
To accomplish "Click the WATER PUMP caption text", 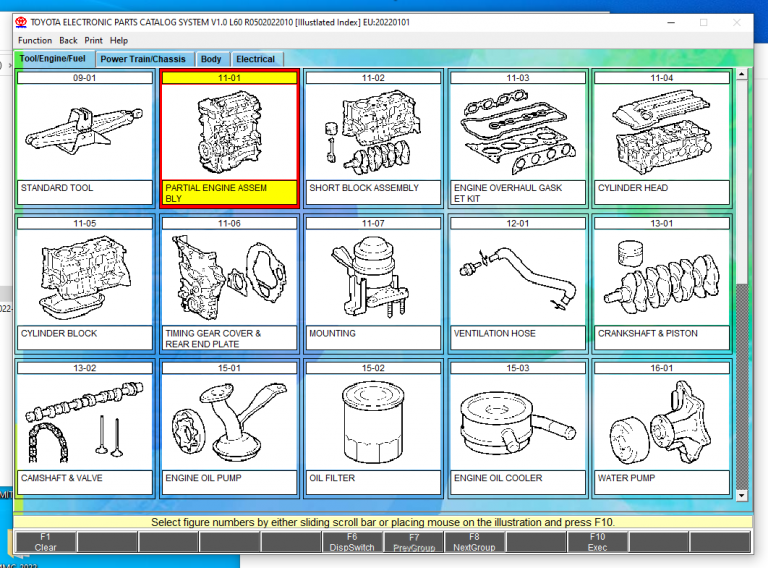I will click(x=626, y=478).
